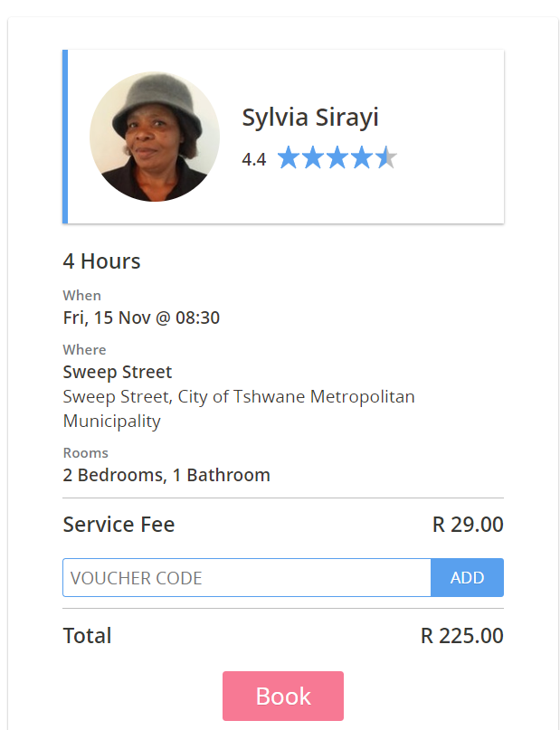Click the City of Tshwane address line
The width and height of the screenshot is (560, 730).
pyautogui.click(x=239, y=409)
